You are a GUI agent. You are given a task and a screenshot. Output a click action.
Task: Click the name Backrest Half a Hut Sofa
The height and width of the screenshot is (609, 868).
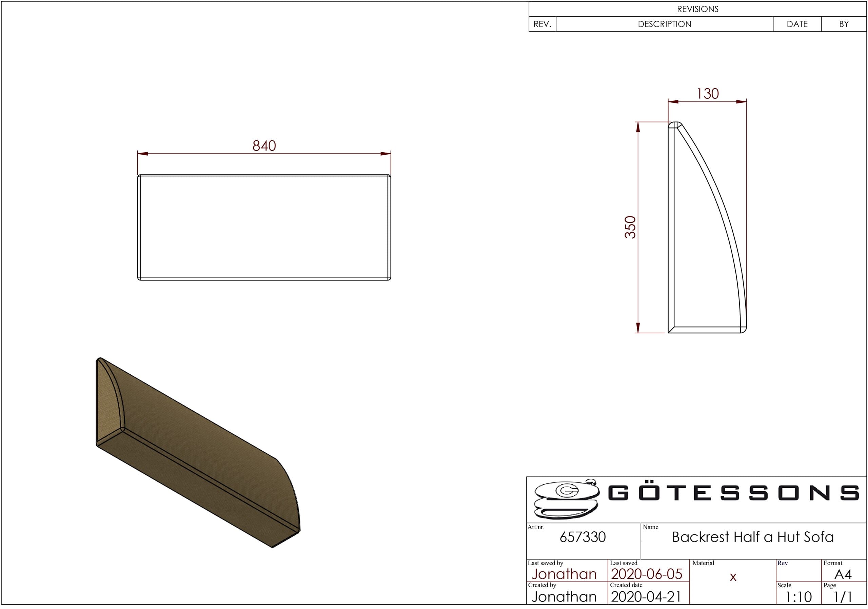(753, 537)
